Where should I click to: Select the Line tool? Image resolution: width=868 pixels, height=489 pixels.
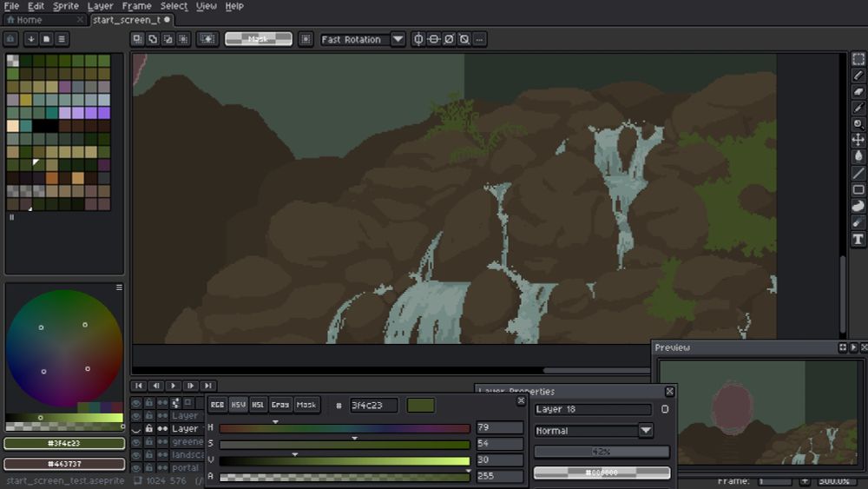pos(858,173)
